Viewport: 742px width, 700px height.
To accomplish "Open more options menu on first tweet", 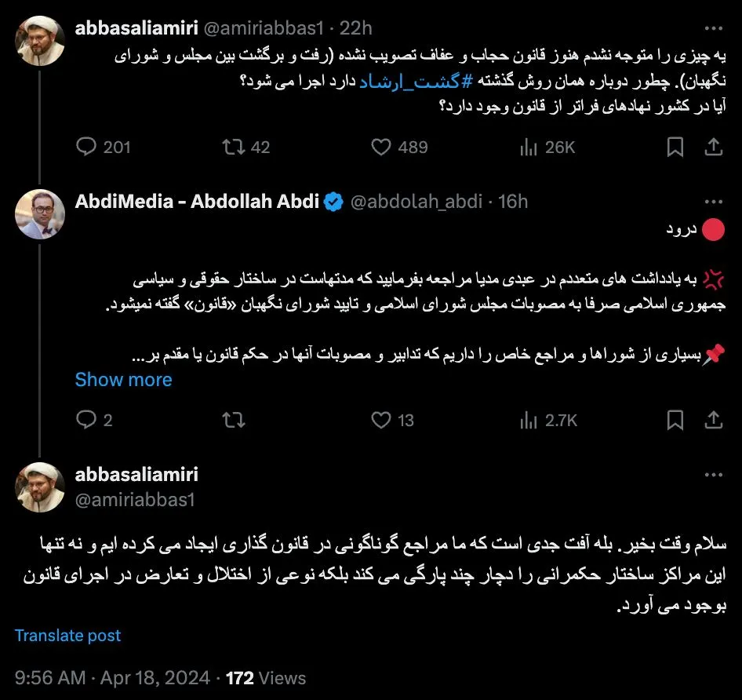I will click(713, 28).
